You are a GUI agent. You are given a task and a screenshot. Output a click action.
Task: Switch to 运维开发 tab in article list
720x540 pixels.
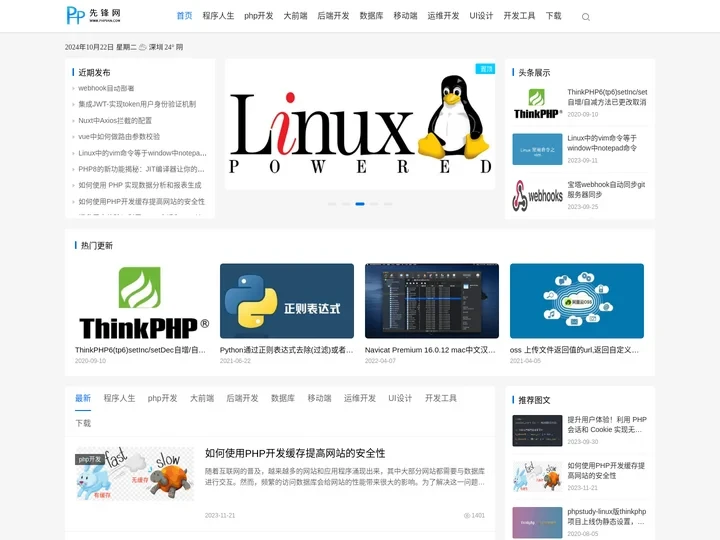(x=360, y=398)
